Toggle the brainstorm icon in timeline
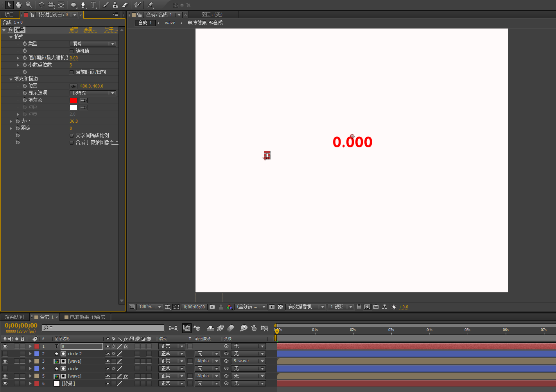This screenshot has width=556, height=392. pos(244,328)
